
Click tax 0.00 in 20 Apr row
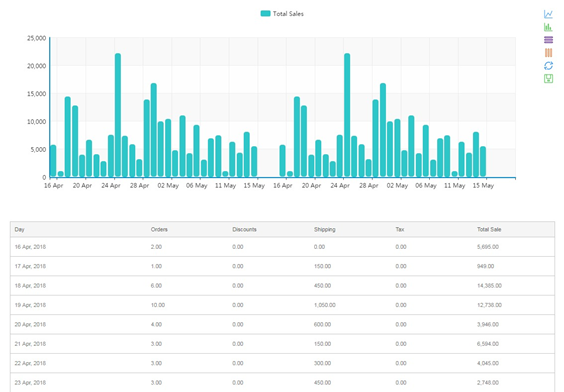coord(401,325)
